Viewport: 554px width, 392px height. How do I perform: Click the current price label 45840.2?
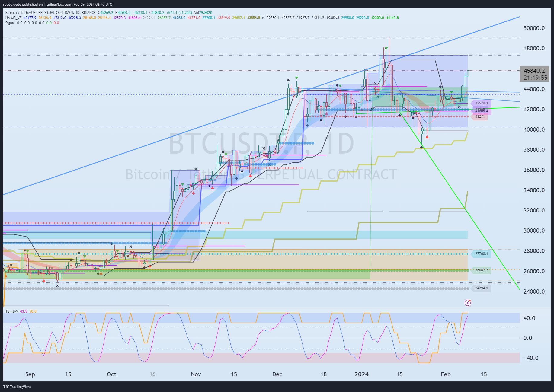pos(534,71)
